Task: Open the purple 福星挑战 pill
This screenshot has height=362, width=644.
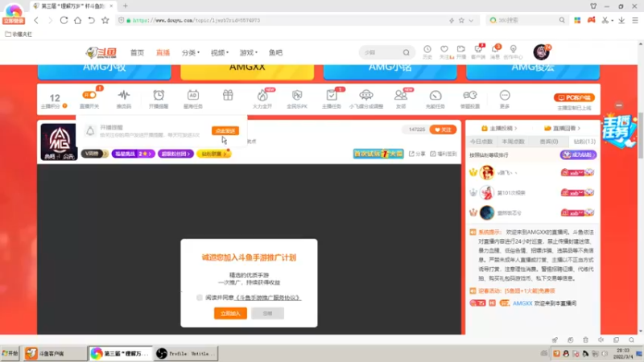Action: (133, 154)
